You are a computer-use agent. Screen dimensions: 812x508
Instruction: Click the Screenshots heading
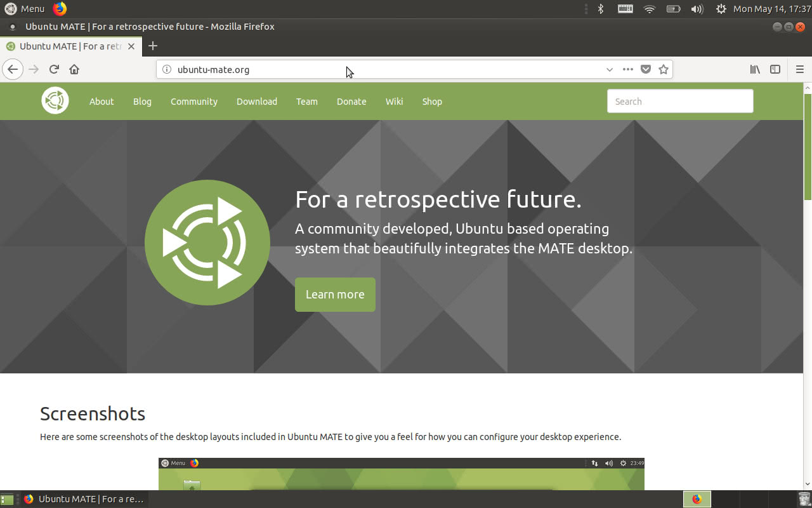(x=93, y=413)
